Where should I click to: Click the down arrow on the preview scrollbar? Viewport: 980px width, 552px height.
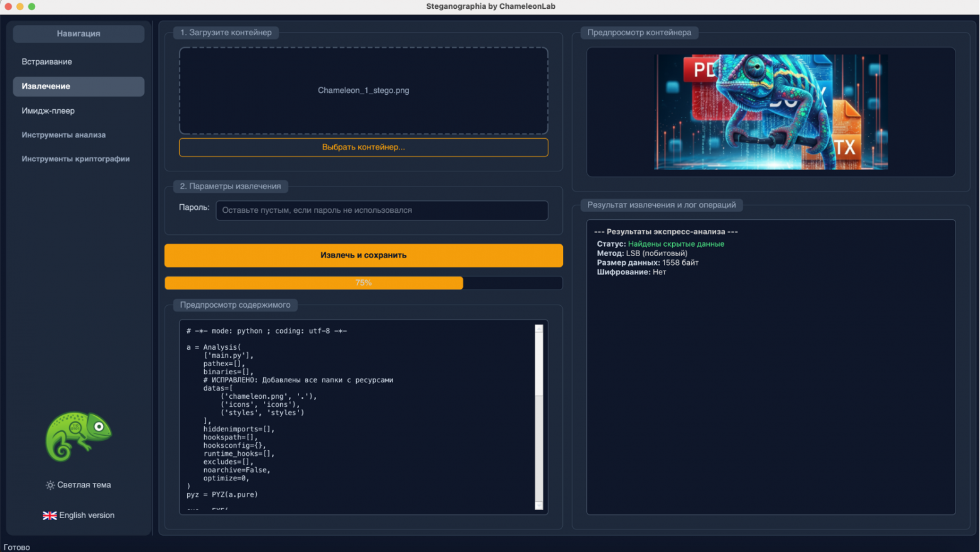tap(539, 506)
